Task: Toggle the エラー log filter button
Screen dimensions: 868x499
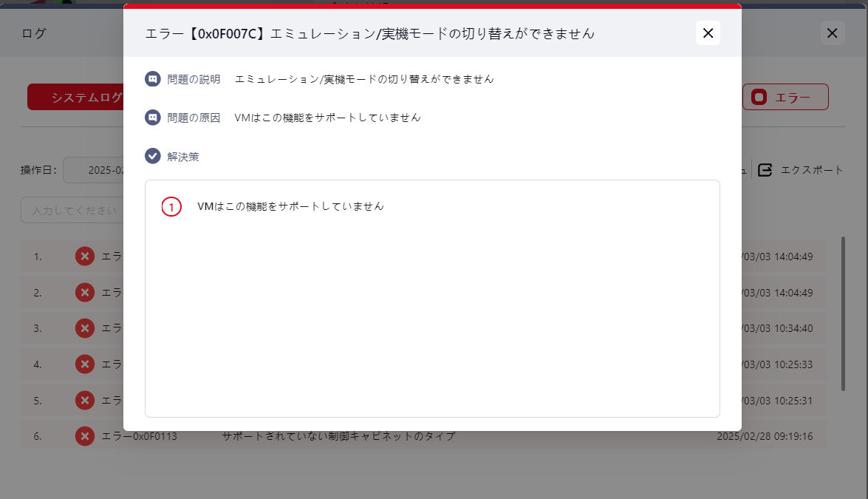Action: click(785, 97)
